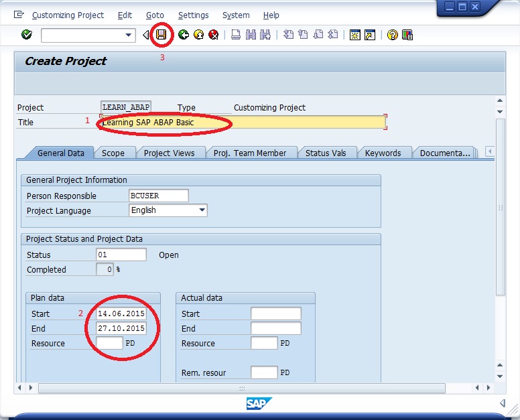This screenshot has width=520, height=420.
Task: Click the green Back arrow icon
Action: pyautogui.click(x=184, y=34)
